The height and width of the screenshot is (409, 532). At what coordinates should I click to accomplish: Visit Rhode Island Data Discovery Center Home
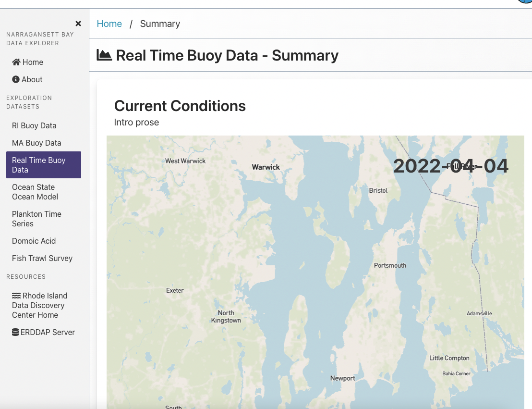tap(39, 305)
